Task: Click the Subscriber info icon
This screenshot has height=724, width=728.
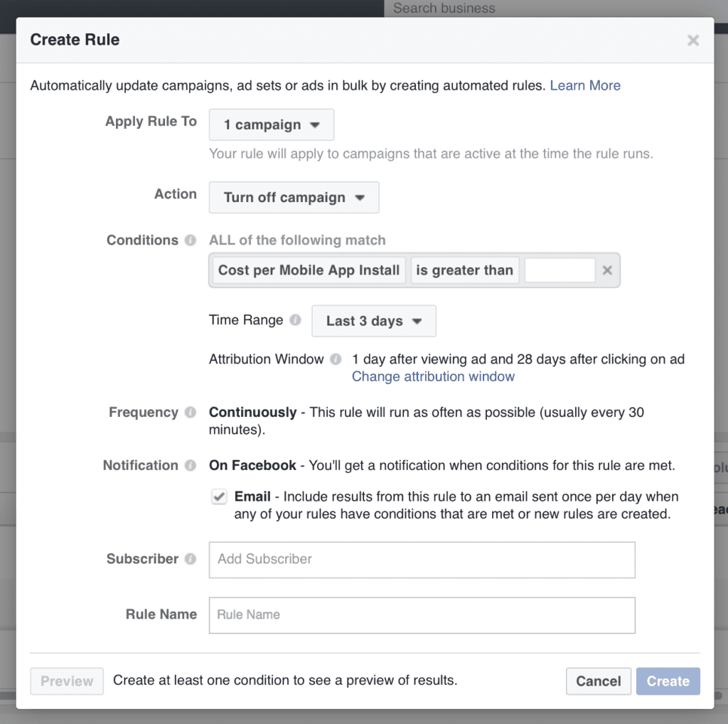Action: pos(191,559)
